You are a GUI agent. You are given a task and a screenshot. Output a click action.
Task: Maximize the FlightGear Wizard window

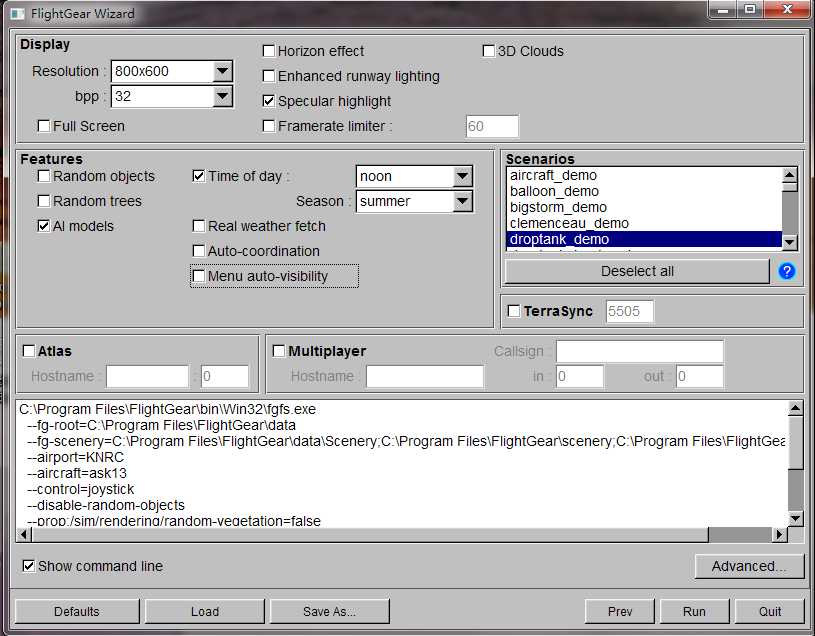(x=750, y=9)
